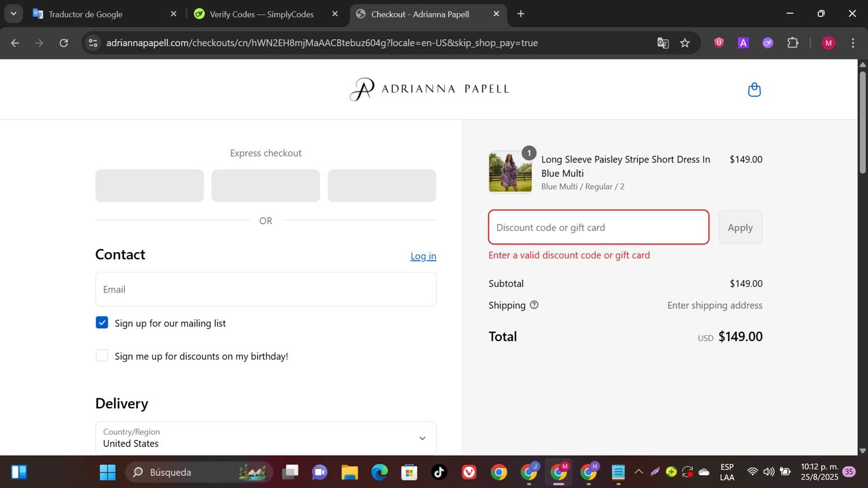Bookmark this page with star icon
Viewport: 868px width, 488px height.
pyautogui.click(x=685, y=43)
